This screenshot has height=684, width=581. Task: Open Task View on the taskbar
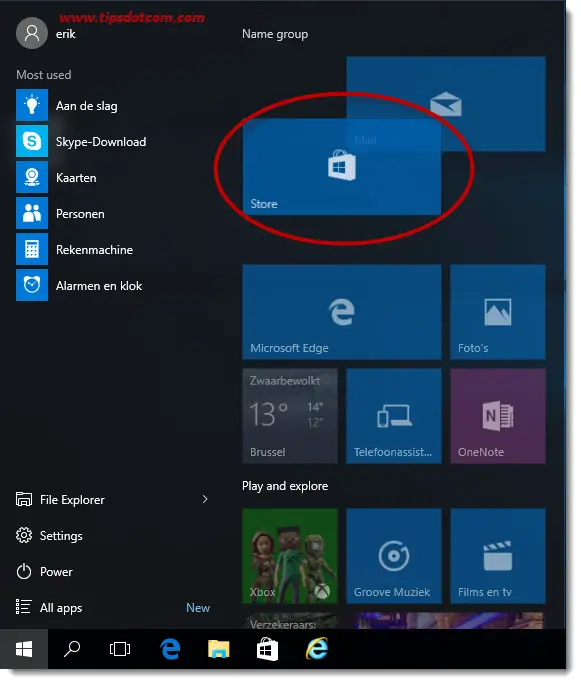(120, 649)
